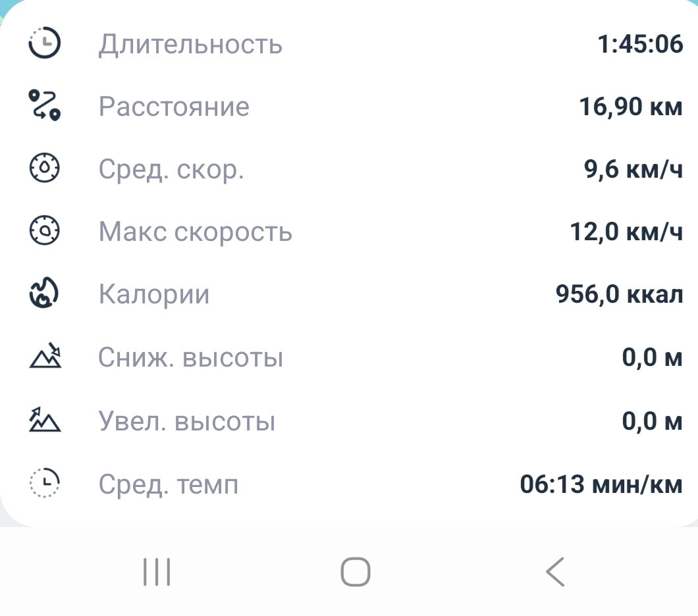Select the Расстояние label
698x616 pixels.
click(174, 107)
